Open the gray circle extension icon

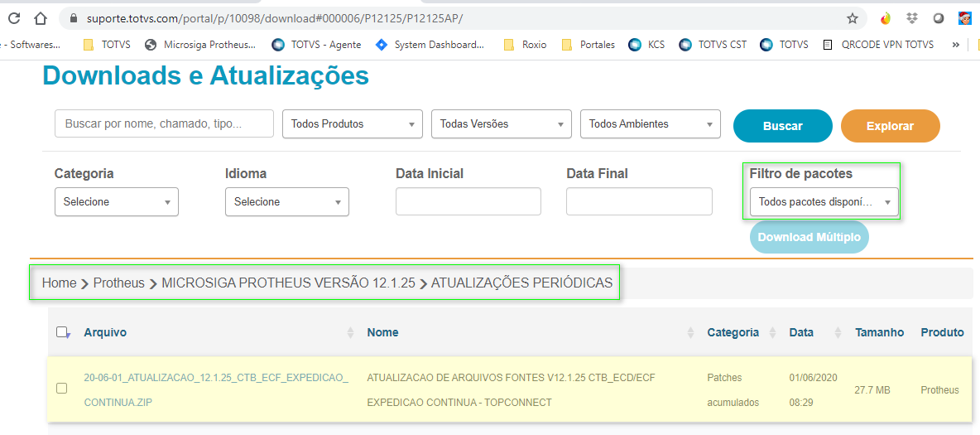[938, 19]
